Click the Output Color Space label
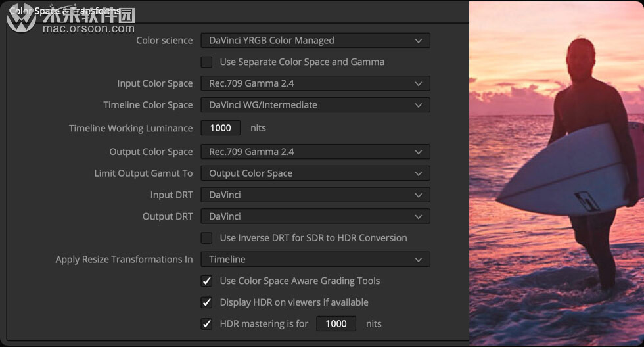The image size is (644, 347). tap(150, 152)
